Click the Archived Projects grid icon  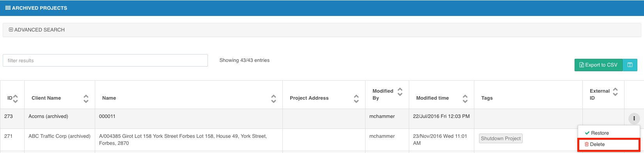[x=8, y=8]
